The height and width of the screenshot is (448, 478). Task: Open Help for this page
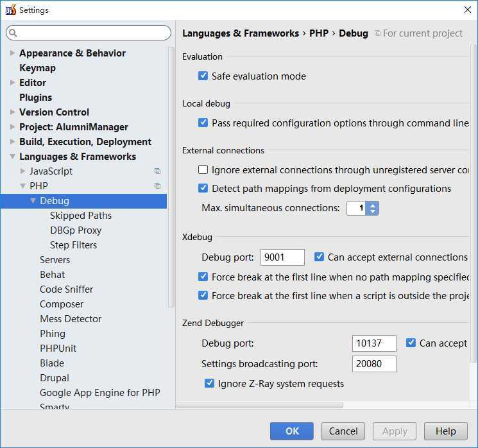tap(446, 431)
